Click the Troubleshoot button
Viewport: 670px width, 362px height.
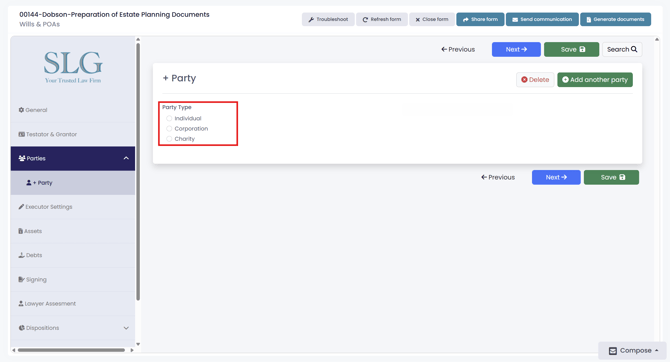[x=328, y=19]
